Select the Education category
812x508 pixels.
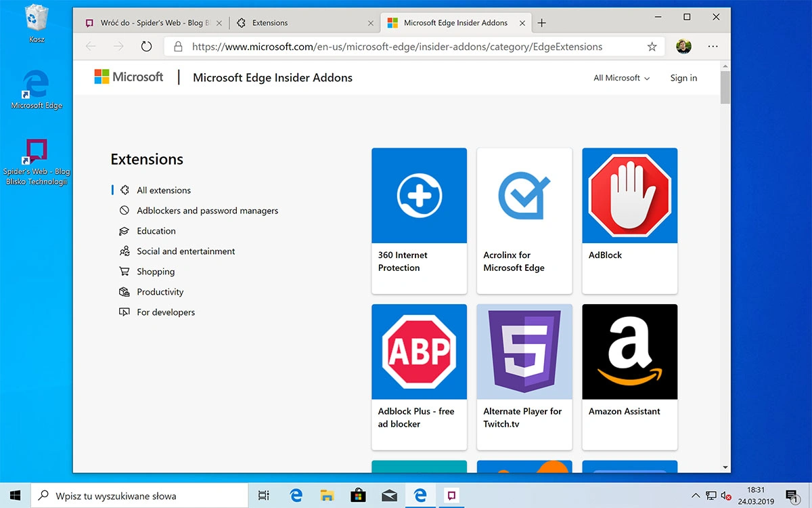[x=156, y=231]
